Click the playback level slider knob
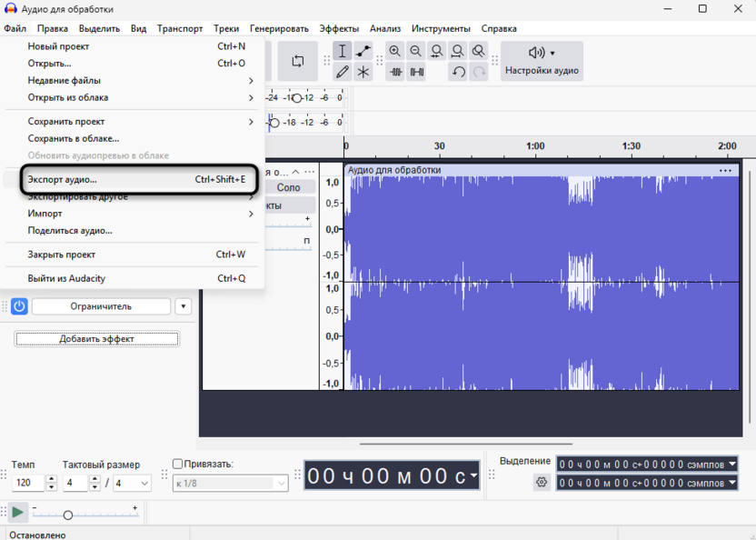756x540 pixels. click(x=274, y=123)
